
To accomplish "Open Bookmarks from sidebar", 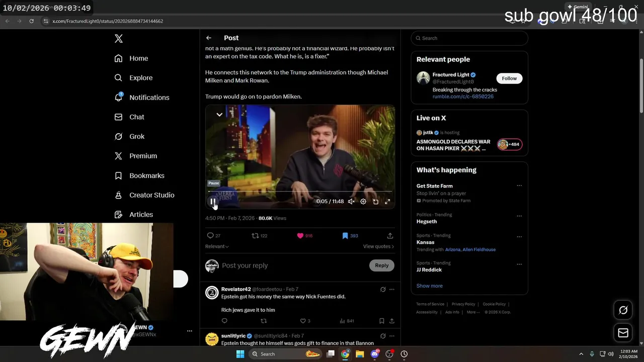I will click(x=139, y=175).
